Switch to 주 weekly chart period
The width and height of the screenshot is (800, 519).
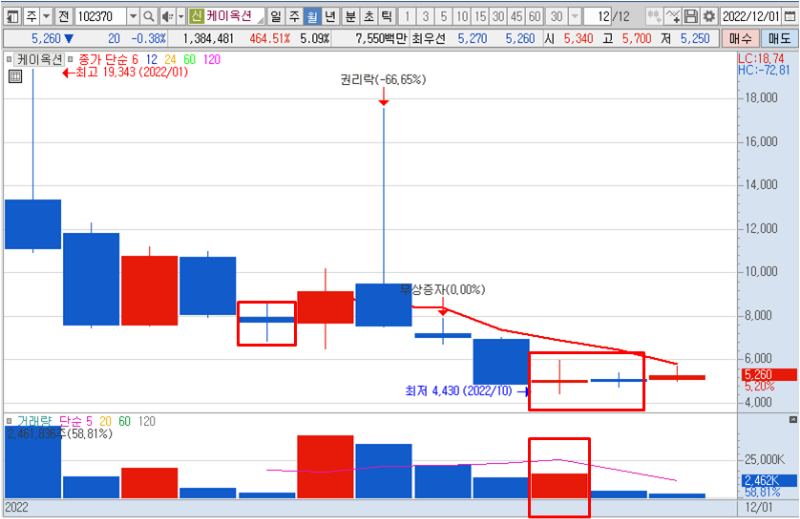(x=294, y=17)
